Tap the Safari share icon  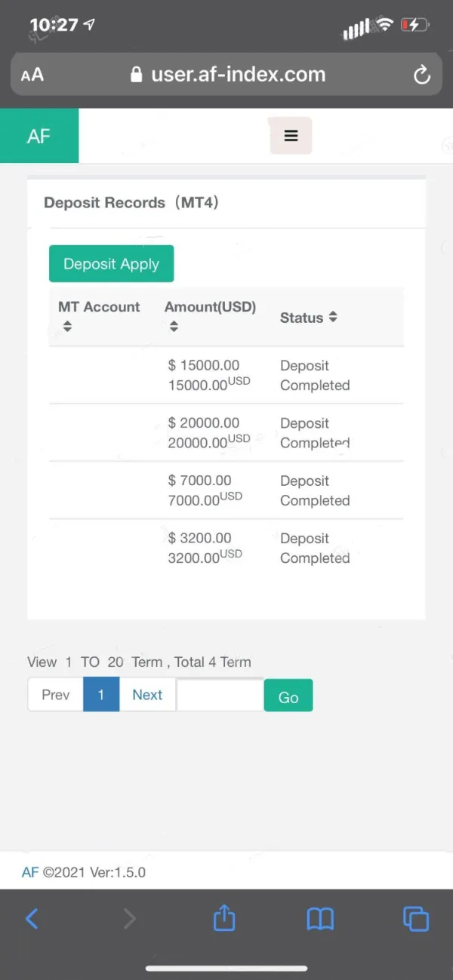click(x=224, y=918)
